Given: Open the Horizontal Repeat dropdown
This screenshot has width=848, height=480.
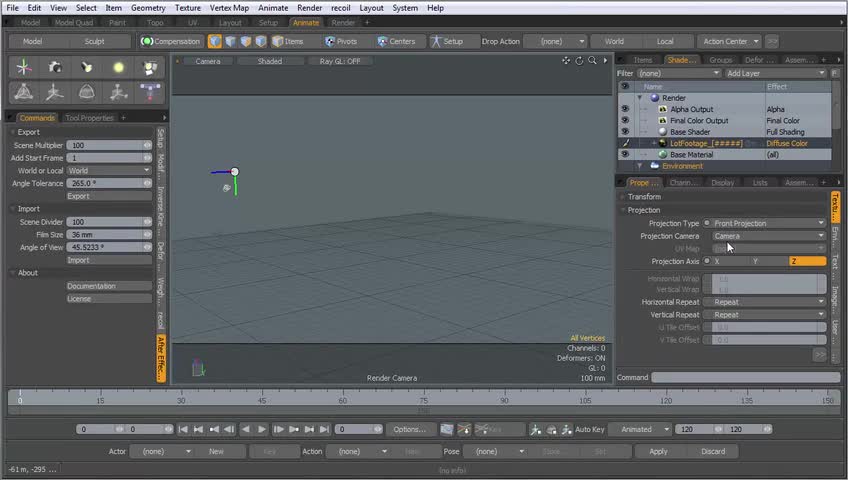Looking at the screenshot, I should (x=768, y=302).
